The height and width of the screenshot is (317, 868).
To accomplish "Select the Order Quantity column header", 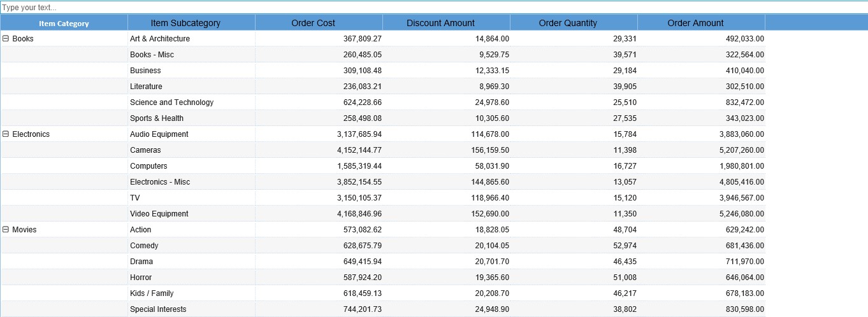I will point(568,23).
